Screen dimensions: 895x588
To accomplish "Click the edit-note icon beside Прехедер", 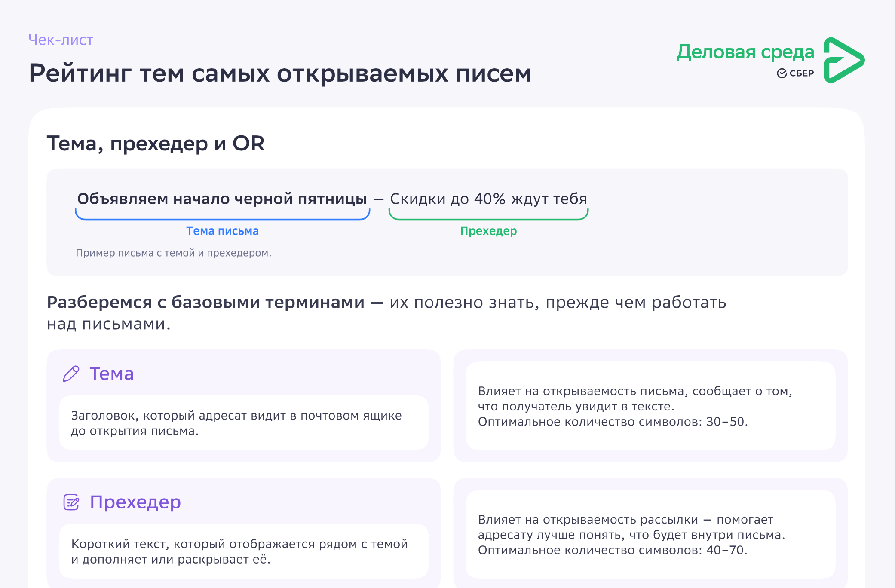I will [71, 502].
